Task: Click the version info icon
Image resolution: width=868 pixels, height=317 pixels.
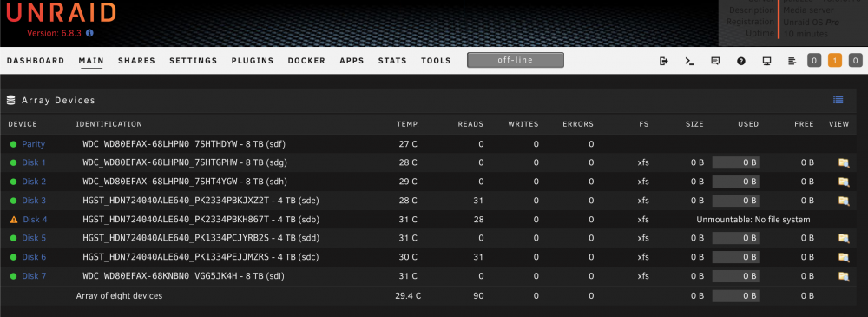Action: click(x=89, y=33)
